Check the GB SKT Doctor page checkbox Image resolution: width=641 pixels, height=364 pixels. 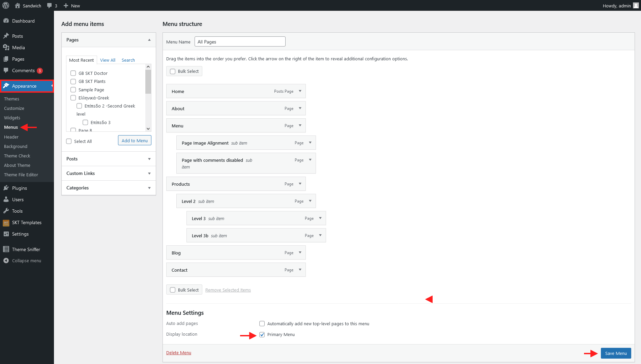click(73, 73)
